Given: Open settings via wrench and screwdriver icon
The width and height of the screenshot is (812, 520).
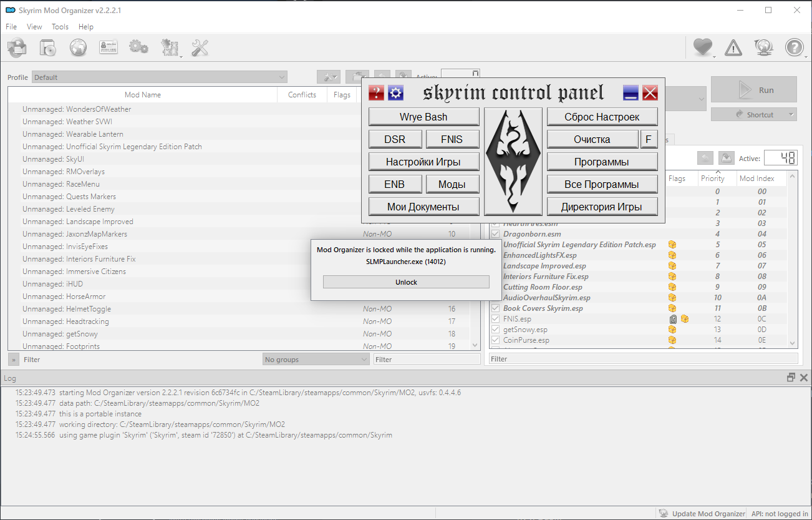Looking at the screenshot, I should [200, 47].
